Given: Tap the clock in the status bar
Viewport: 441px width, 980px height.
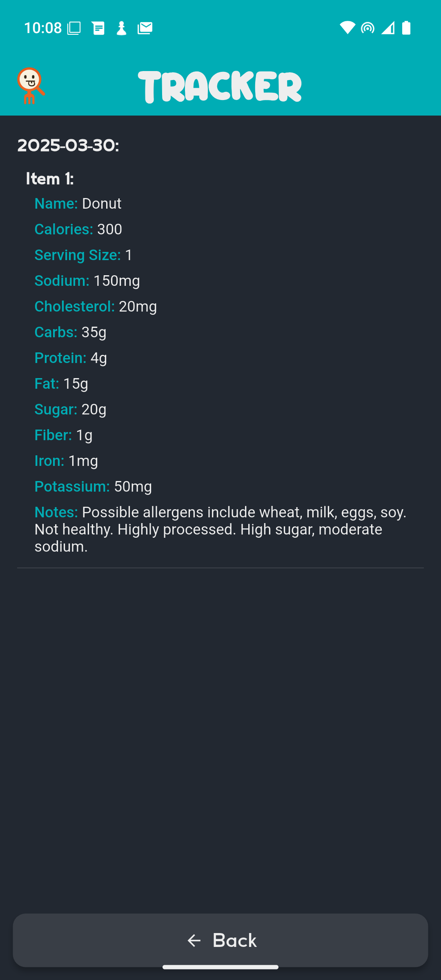Looking at the screenshot, I should [x=43, y=27].
